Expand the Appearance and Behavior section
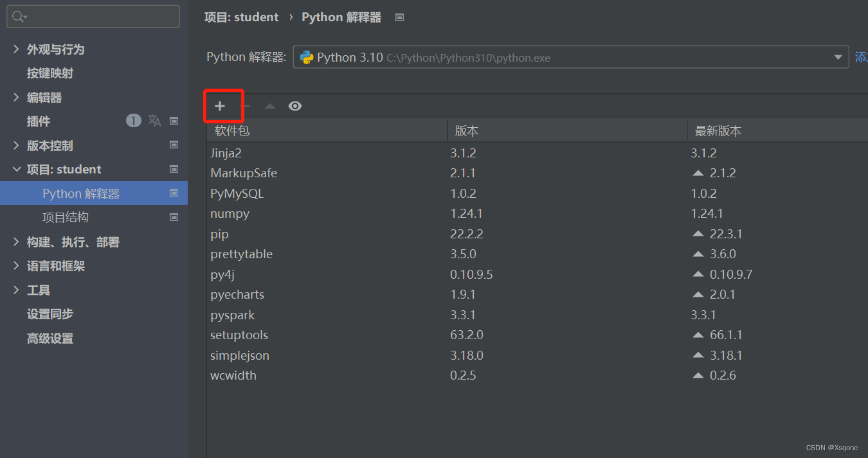This screenshot has height=458, width=868. (16, 49)
